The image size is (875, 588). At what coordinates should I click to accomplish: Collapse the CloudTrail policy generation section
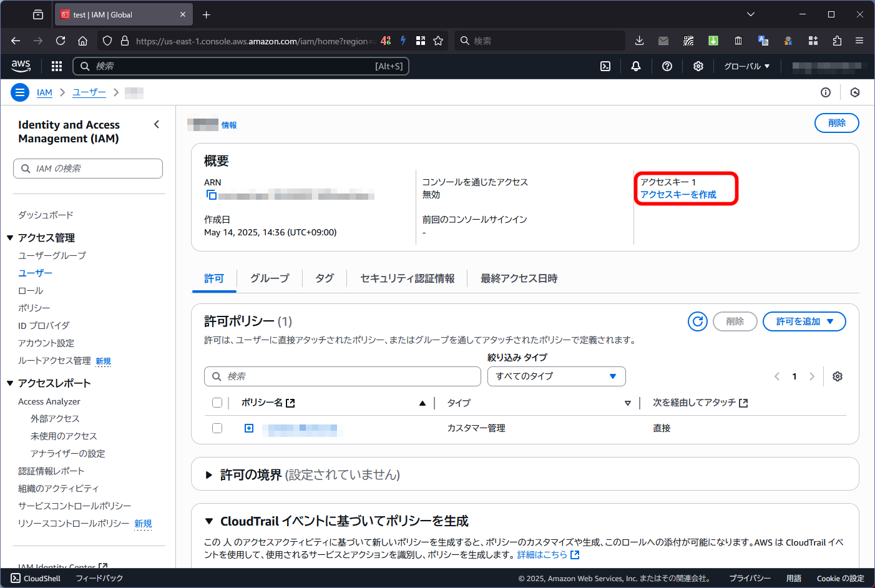pos(209,521)
